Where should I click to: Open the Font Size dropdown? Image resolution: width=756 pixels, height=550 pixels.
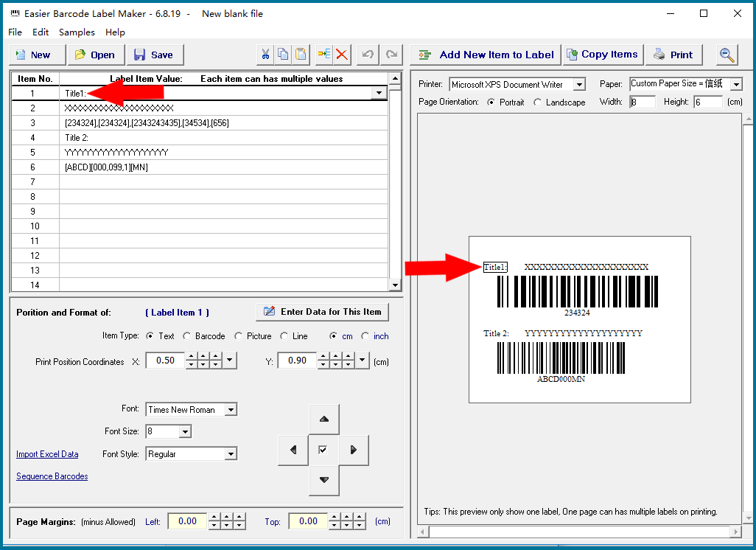click(185, 431)
